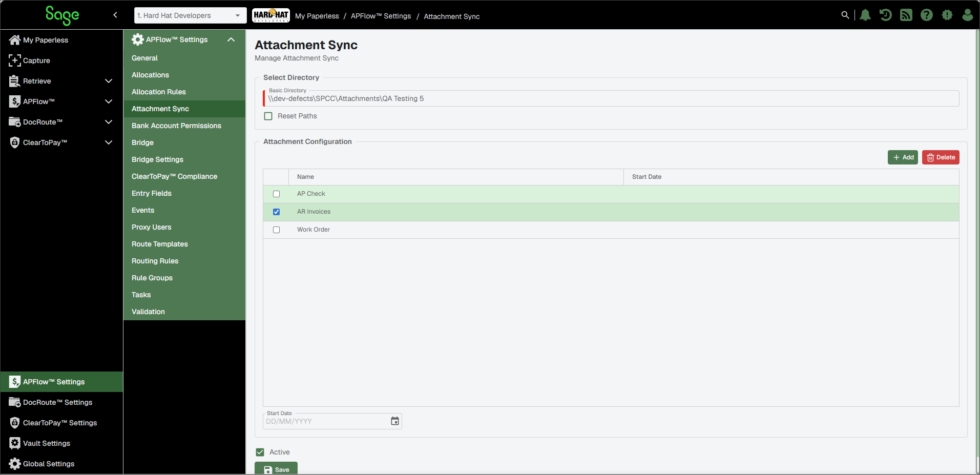Open Routing Rules

pos(184,261)
